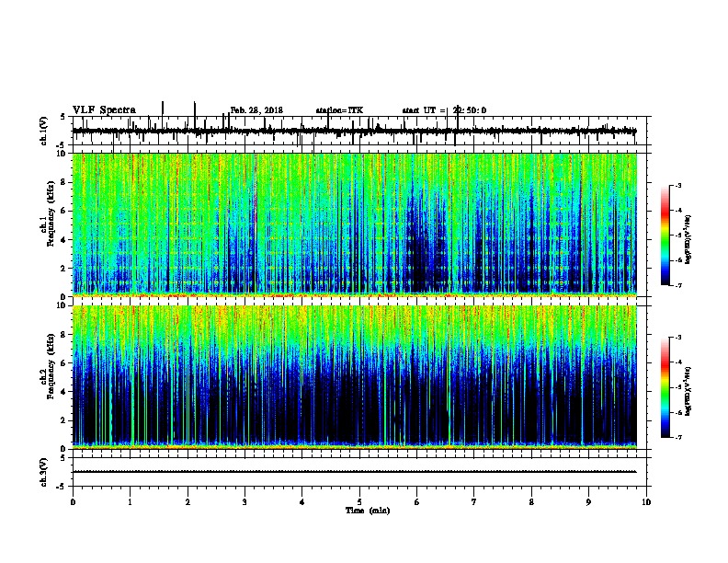This screenshot has height=563, width=728.
Task: Click the "VLF Spectra" plot title
Action: point(104,110)
